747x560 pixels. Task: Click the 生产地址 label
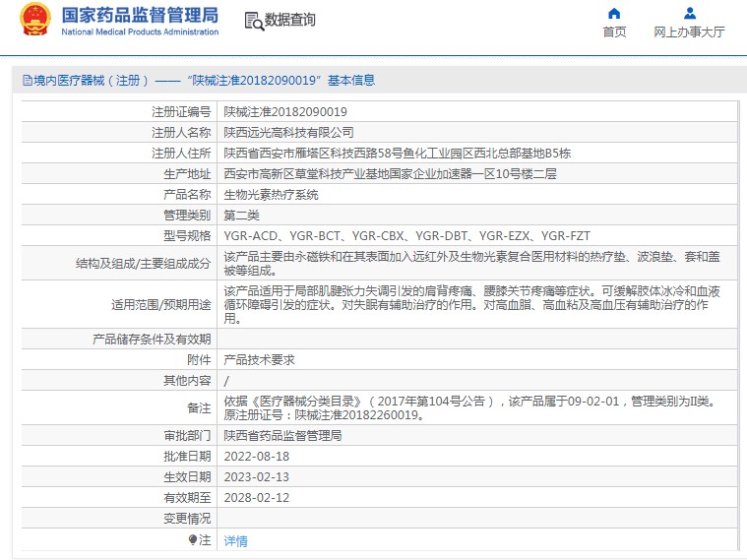tap(187, 173)
